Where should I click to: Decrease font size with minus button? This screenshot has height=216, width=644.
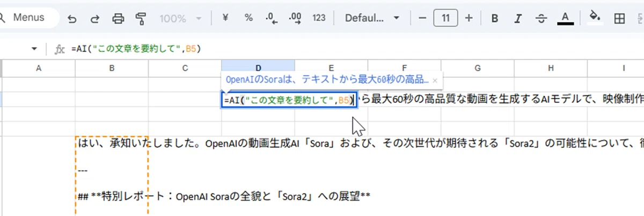pyautogui.click(x=422, y=18)
